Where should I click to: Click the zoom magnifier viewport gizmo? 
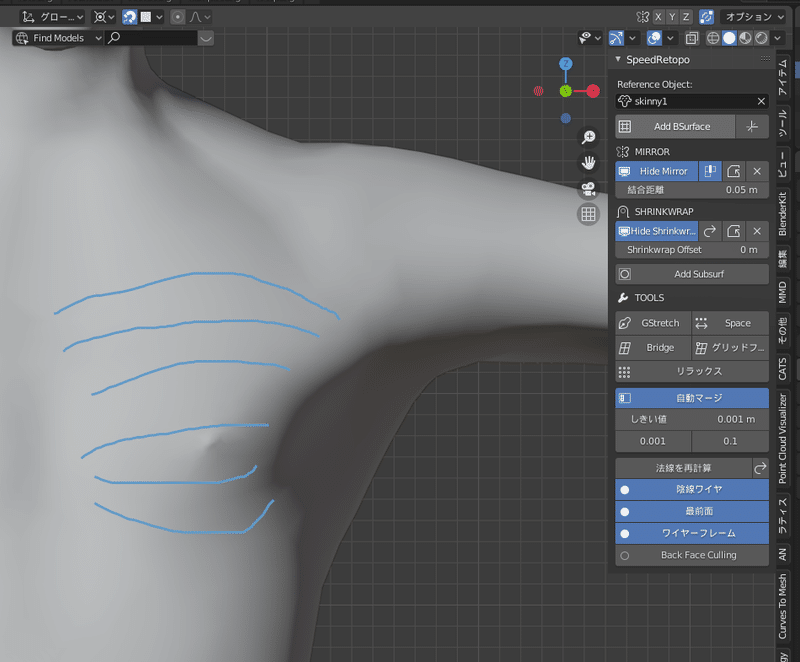588,136
